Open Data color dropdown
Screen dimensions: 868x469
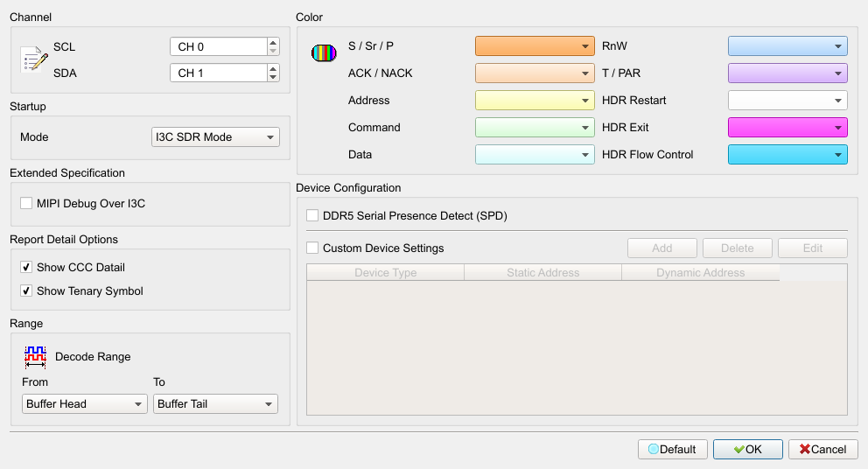tap(535, 155)
